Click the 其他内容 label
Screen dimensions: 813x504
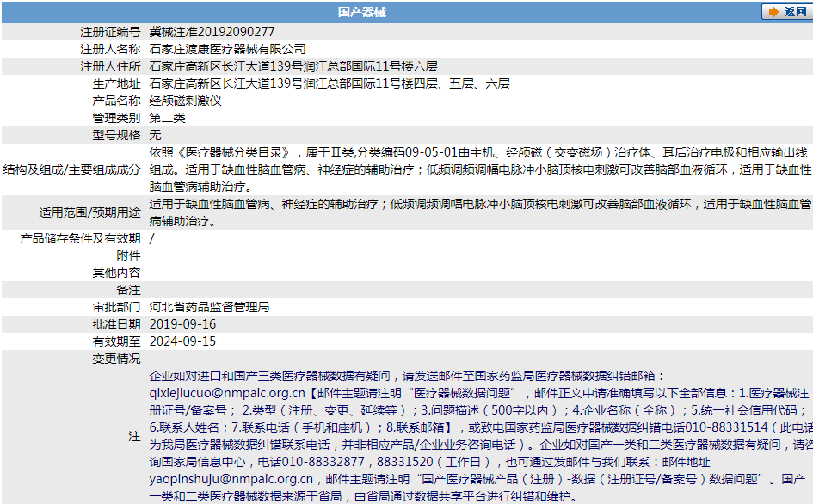[116, 273]
